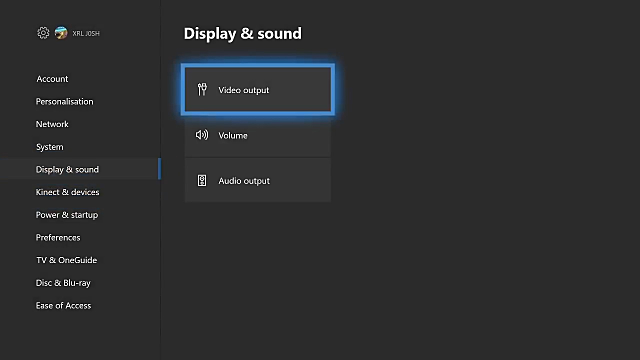
Task: Open the Volume settings tile
Action: (258, 136)
